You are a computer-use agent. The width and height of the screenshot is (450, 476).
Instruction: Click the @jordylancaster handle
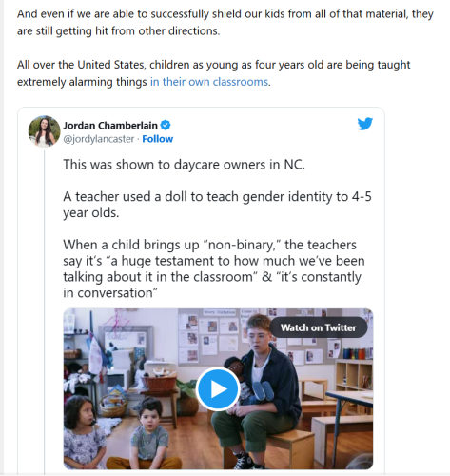(x=98, y=139)
